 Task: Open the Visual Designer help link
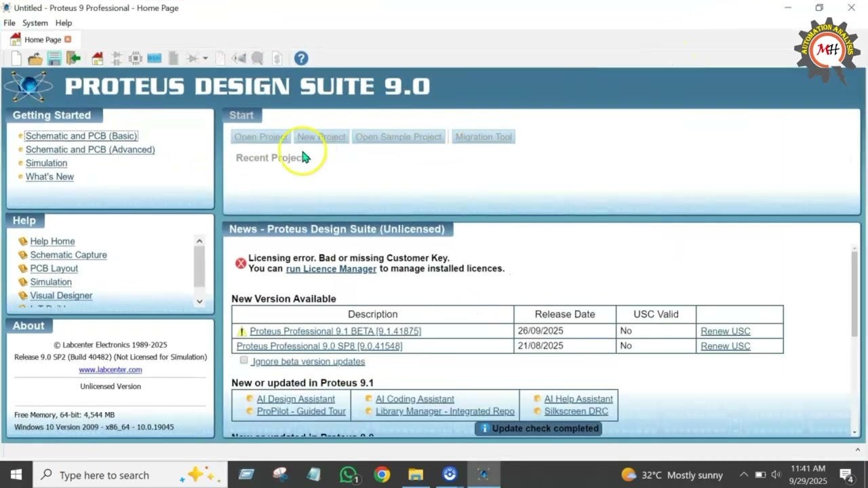click(61, 296)
